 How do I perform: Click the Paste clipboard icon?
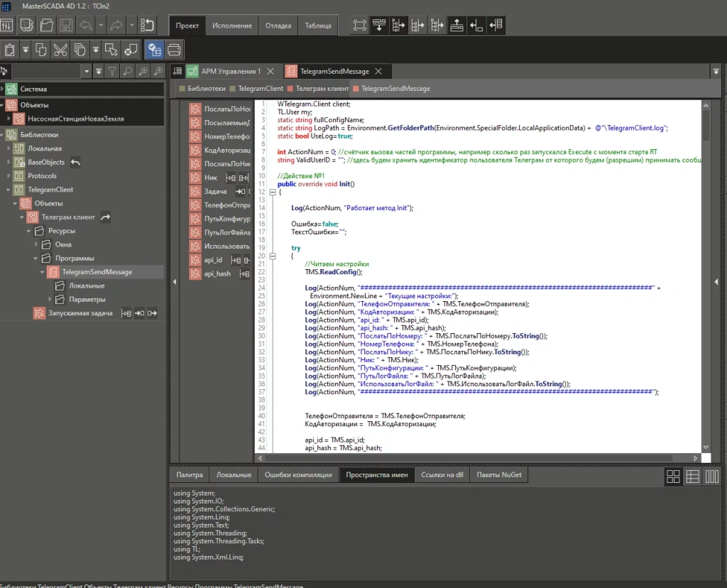pos(10,50)
